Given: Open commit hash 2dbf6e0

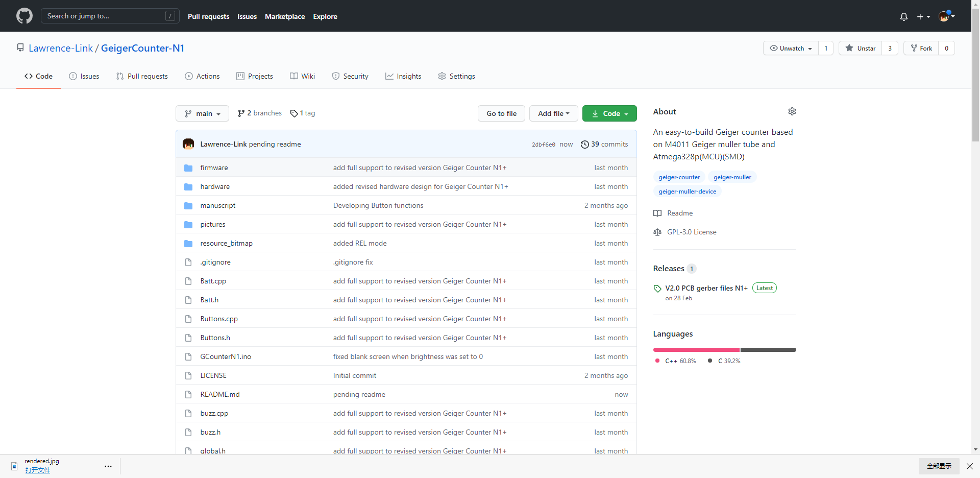Looking at the screenshot, I should click(543, 145).
